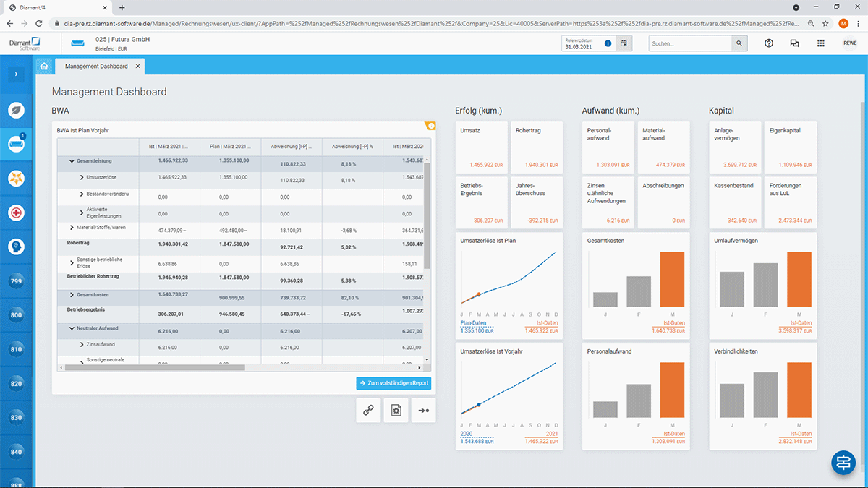Click the green leaf sidebar icon
The width and height of the screenshot is (868, 488).
[x=17, y=110]
